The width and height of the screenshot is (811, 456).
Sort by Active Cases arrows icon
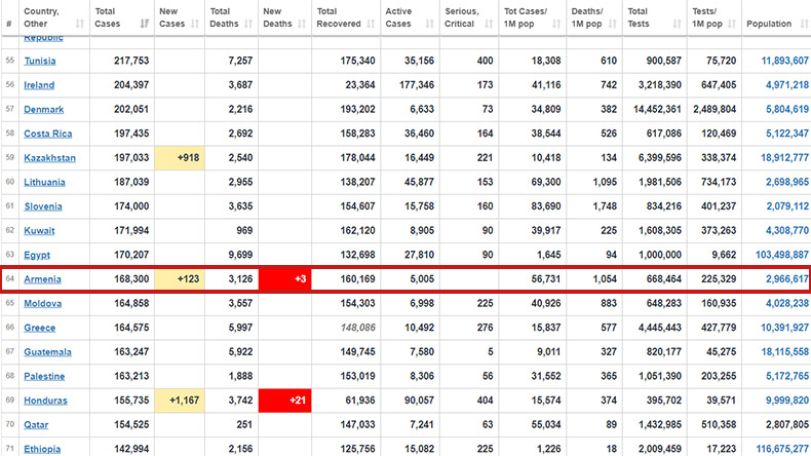[x=430, y=24]
